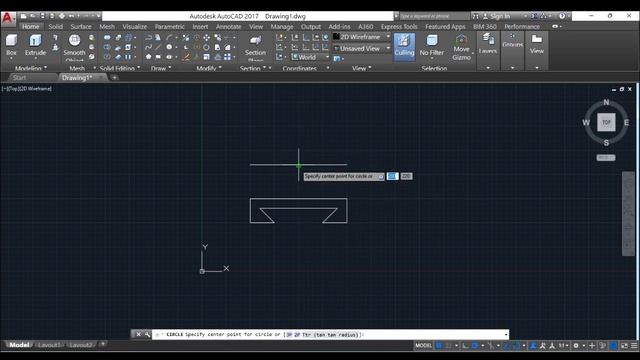
Task: Click the Workspace switching gear icon
Action: (x=576, y=345)
